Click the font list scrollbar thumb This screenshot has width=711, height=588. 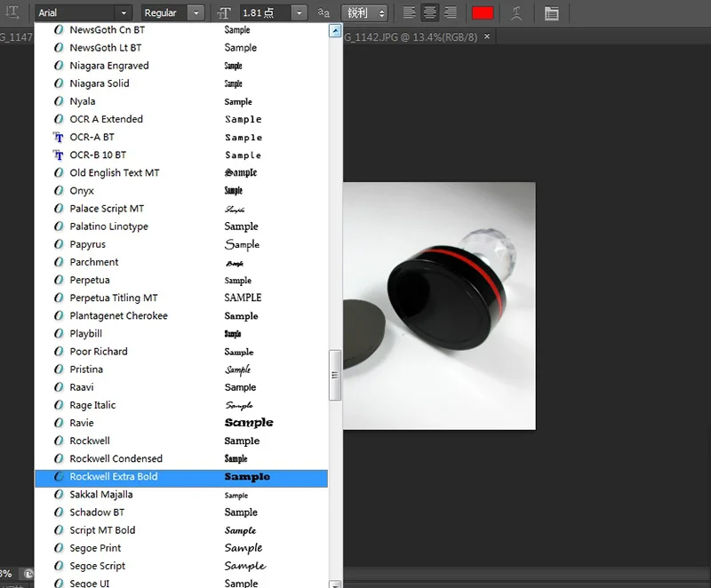tap(335, 375)
